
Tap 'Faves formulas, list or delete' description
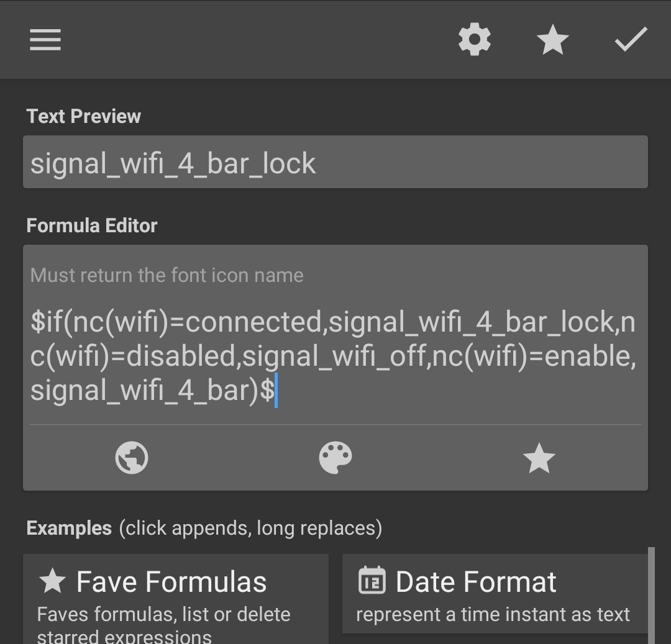click(x=163, y=614)
